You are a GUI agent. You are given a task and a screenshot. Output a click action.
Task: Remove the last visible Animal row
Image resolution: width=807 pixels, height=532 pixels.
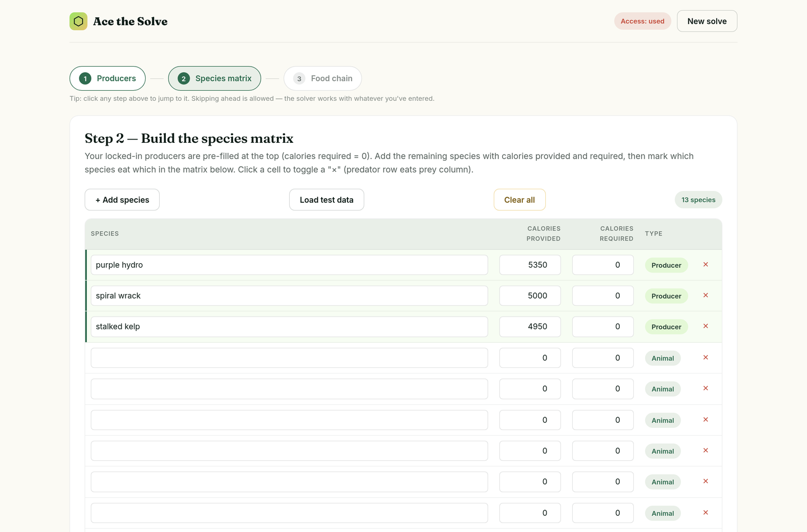coord(706,512)
